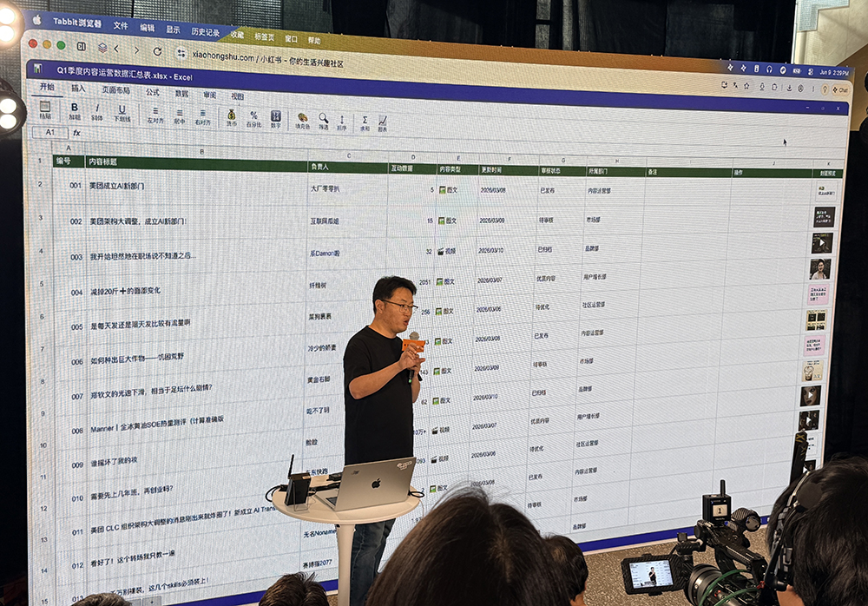Switch to the 页面布局 ribbon tab

115,89
